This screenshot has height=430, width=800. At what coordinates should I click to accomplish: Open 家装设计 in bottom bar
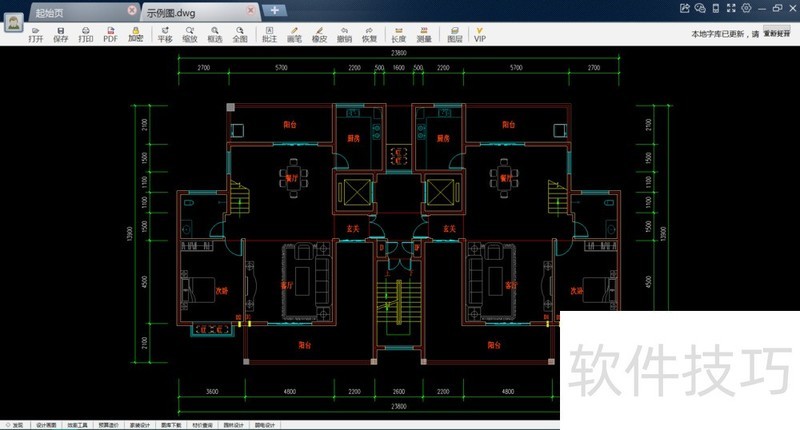click(140, 425)
